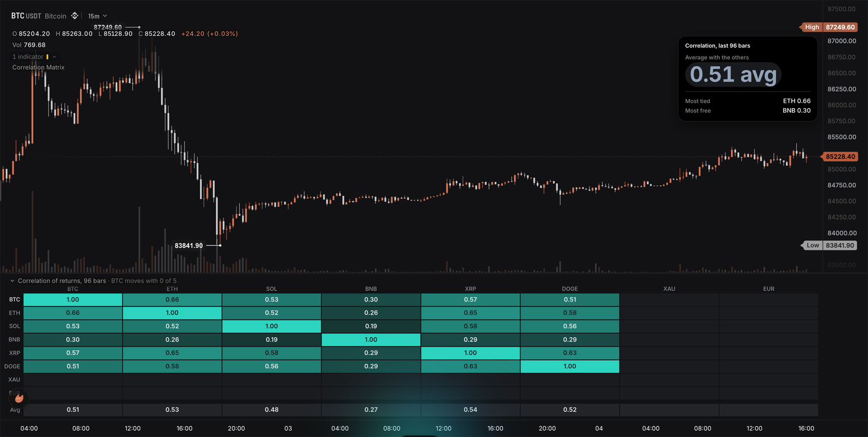Click the XRP row label in matrix
Screen dimensions: 868x437
15,353
